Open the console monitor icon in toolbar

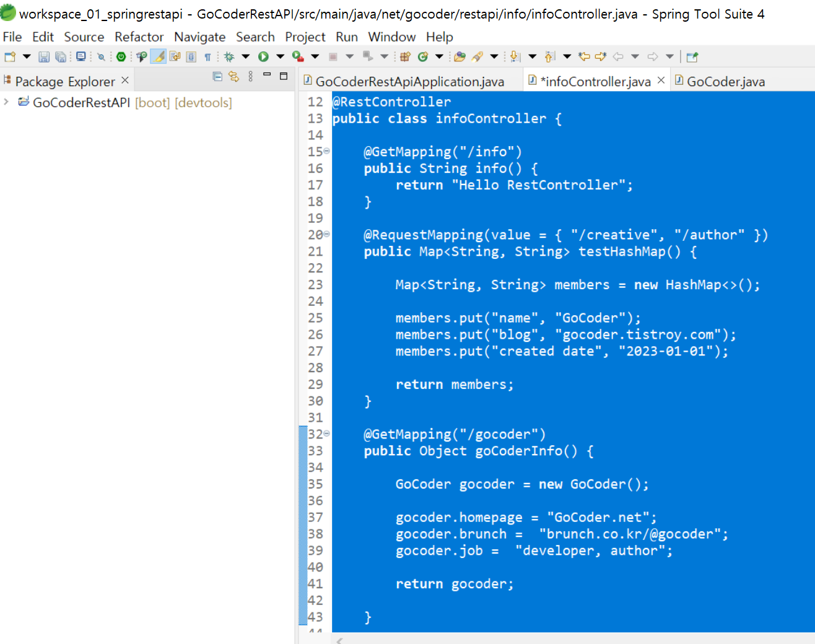pyautogui.click(x=81, y=57)
